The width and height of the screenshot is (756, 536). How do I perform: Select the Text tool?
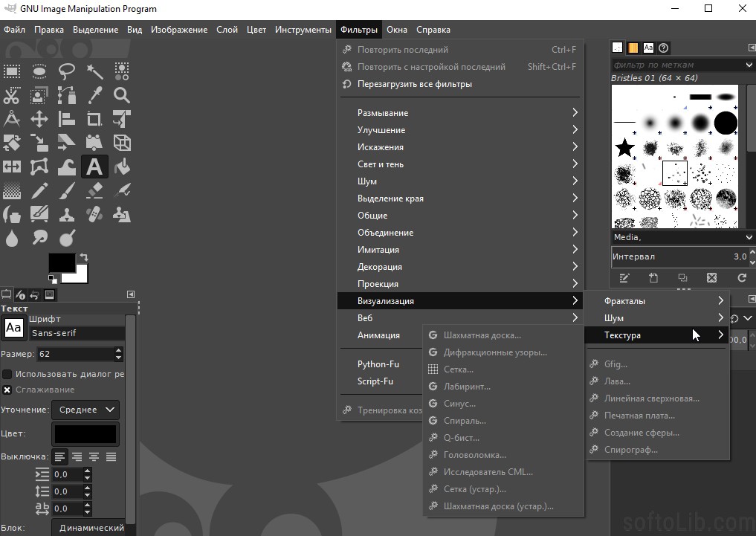coord(94,167)
